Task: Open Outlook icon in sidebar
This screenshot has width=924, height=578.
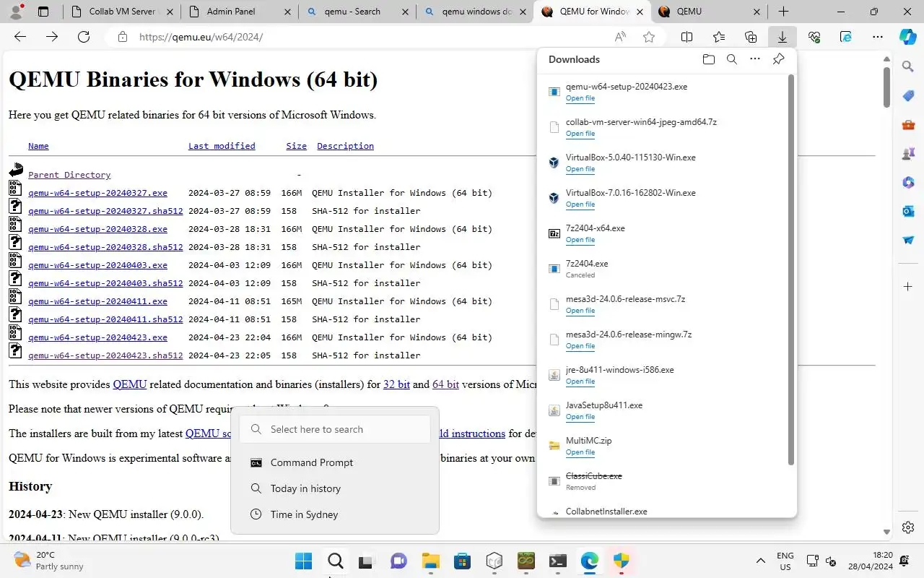Action: [908, 211]
